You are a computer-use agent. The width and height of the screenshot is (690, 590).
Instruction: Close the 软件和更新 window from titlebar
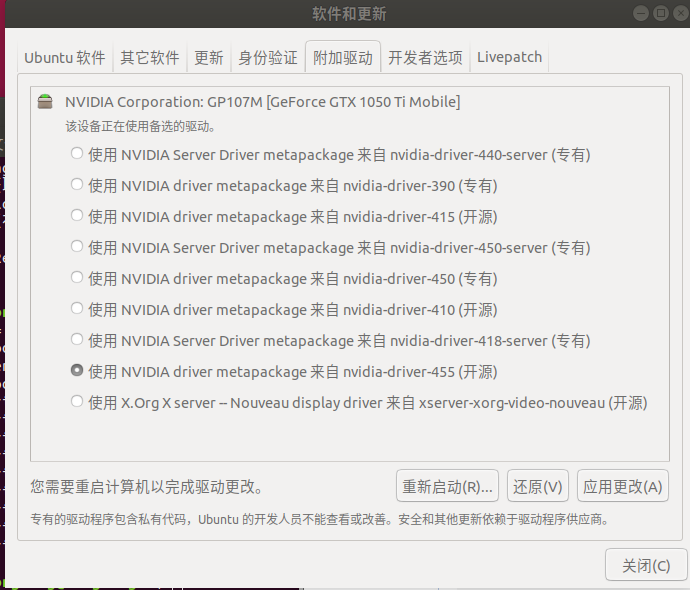[x=681, y=14]
